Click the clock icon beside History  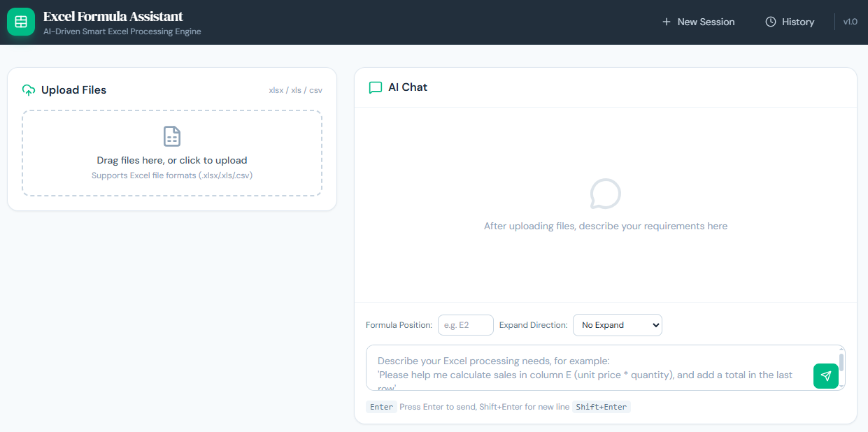771,22
